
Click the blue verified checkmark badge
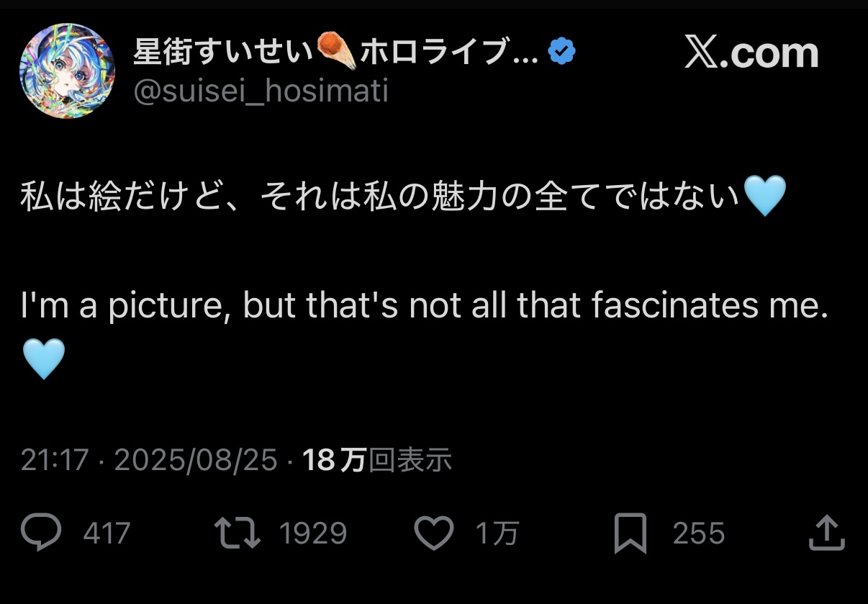(561, 51)
